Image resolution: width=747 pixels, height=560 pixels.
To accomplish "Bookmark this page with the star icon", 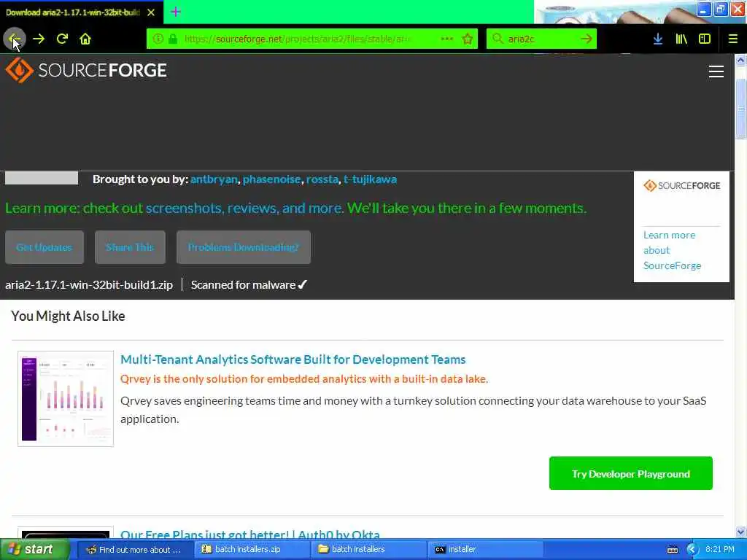I will [468, 39].
